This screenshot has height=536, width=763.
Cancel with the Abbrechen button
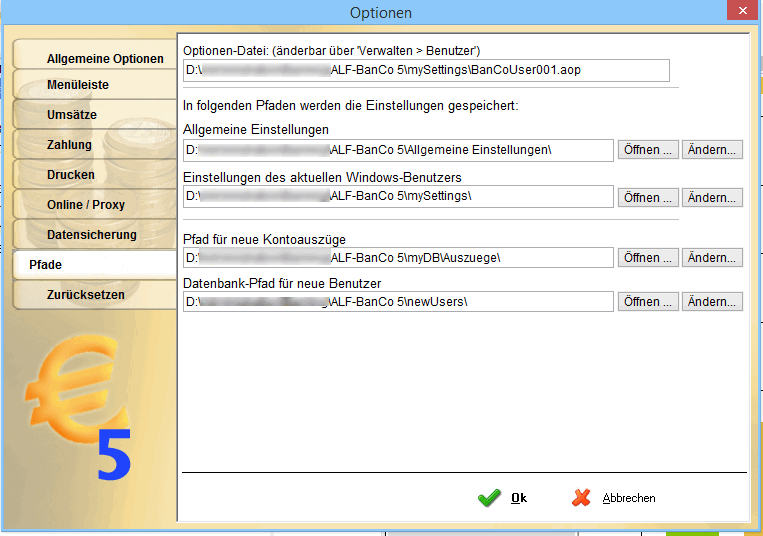[x=615, y=498]
